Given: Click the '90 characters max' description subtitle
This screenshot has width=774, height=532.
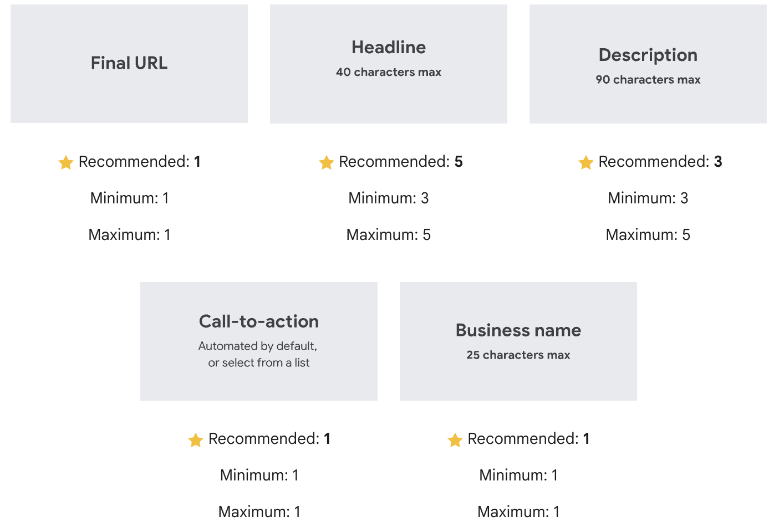Looking at the screenshot, I should pyautogui.click(x=648, y=80).
